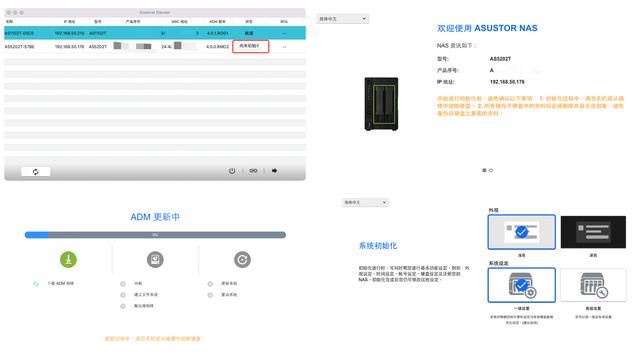Image resolution: width=640 pixels, height=360 pixels.
Task: Click the power icon in bottom toolbar
Action: pyautogui.click(x=232, y=171)
